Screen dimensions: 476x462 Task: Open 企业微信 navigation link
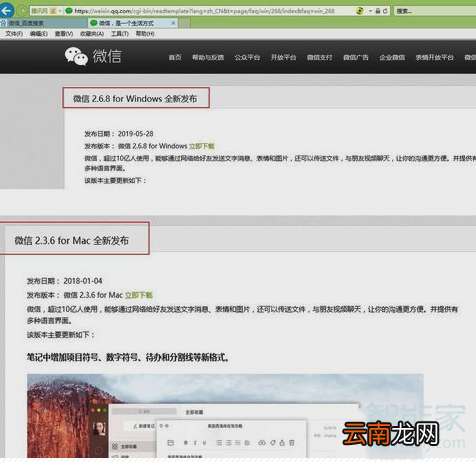(x=392, y=57)
